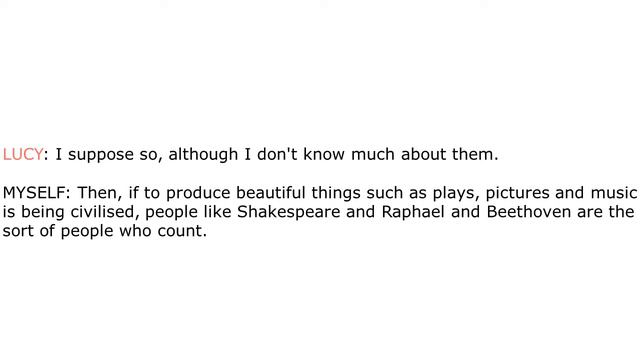Click the word suppose in Lucy's line
Screen dimensions: 640x360
click(101, 156)
